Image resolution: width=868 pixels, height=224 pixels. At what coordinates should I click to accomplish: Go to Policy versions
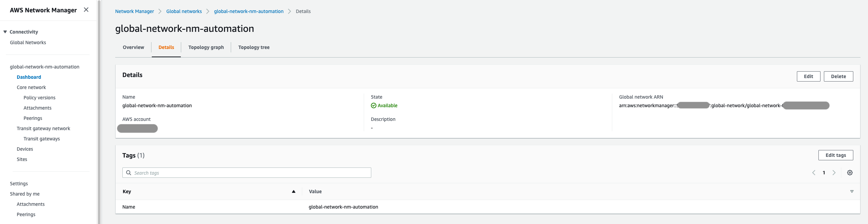[39, 98]
